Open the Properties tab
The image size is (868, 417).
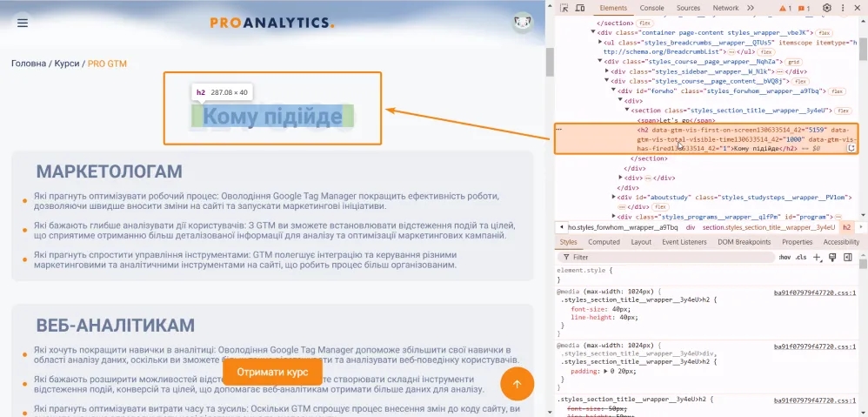click(798, 242)
